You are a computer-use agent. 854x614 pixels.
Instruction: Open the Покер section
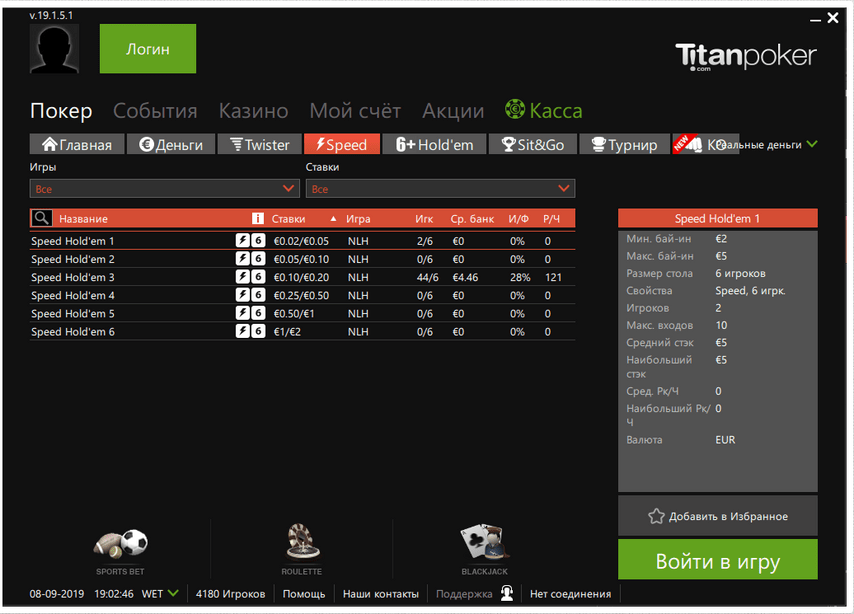click(61, 111)
